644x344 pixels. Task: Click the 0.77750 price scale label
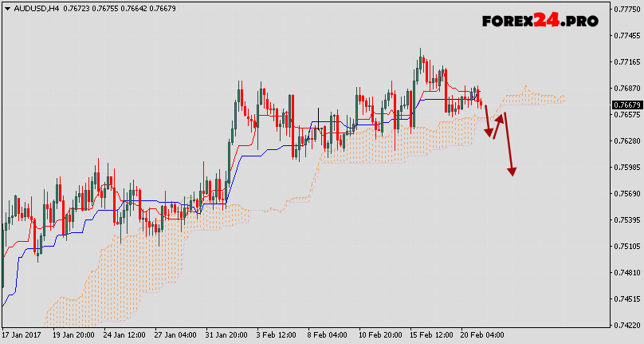[626, 10]
